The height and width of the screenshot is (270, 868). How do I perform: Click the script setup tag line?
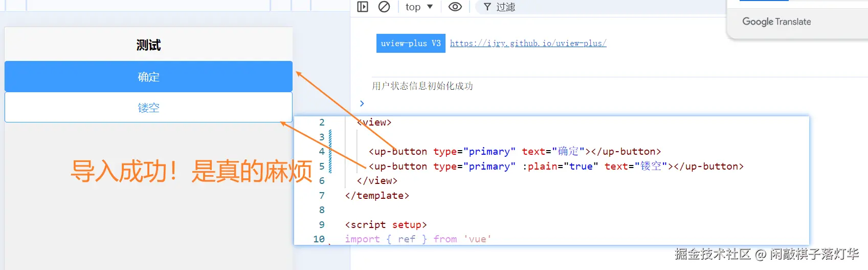click(x=386, y=225)
